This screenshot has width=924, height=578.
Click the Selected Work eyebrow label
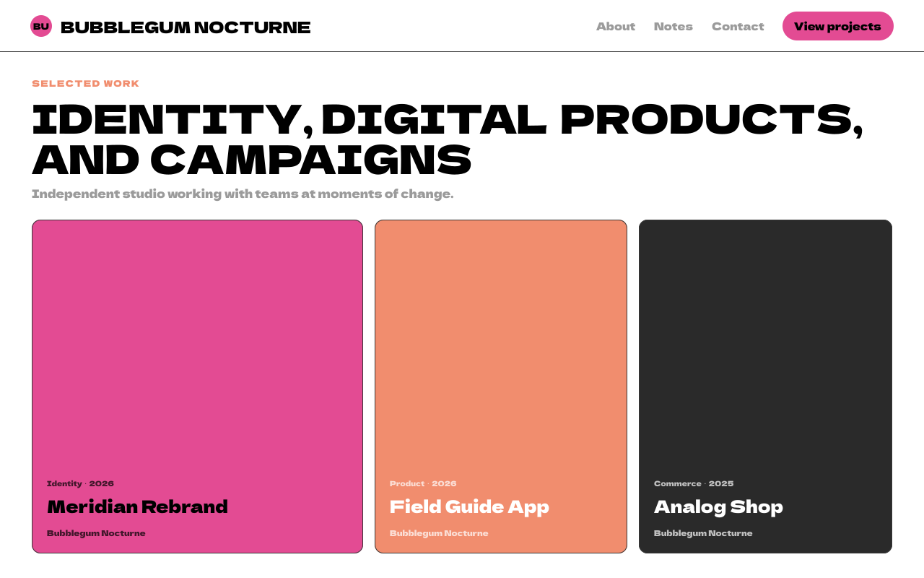pyautogui.click(x=86, y=84)
